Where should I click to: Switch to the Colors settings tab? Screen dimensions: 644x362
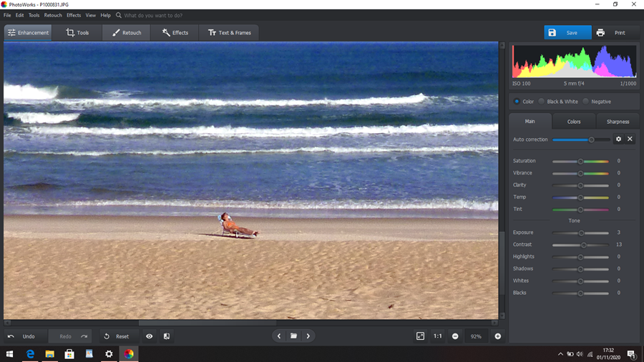click(x=574, y=122)
